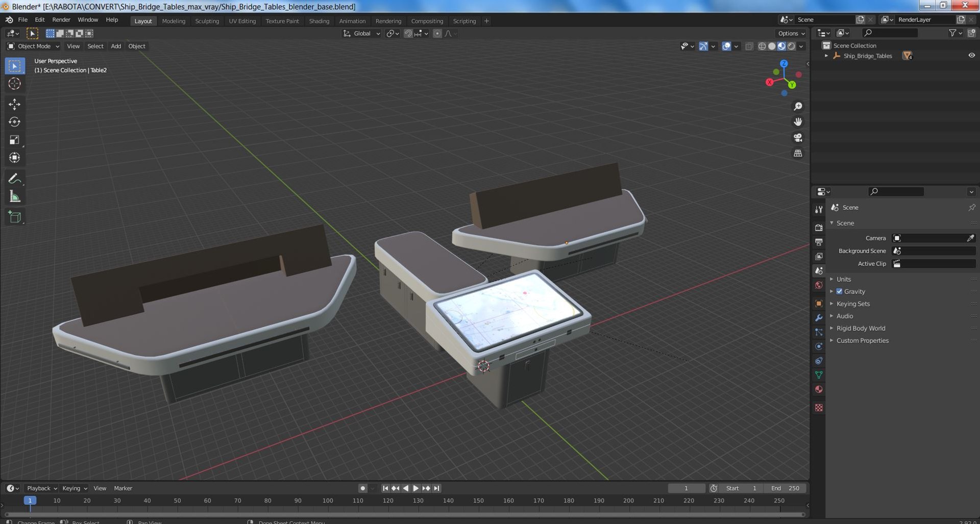Jump to the animation end frame
The height and width of the screenshot is (524, 980).
(436, 488)
